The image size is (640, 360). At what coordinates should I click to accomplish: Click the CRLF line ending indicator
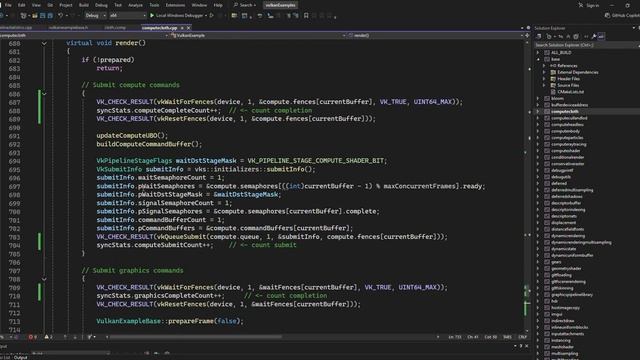522,337
